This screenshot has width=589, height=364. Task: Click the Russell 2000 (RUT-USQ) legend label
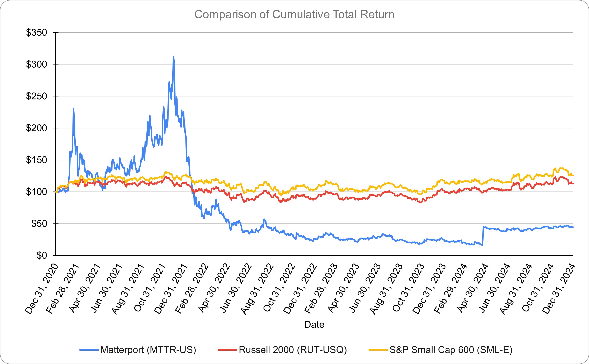[x=293, y=350]
